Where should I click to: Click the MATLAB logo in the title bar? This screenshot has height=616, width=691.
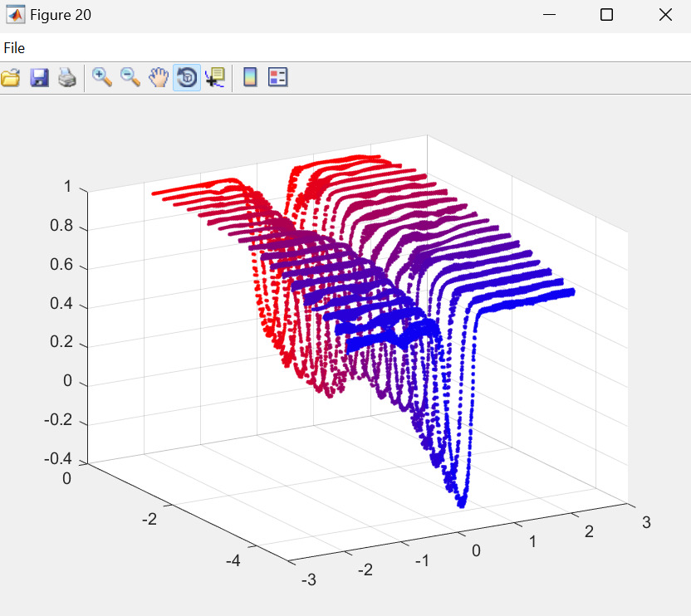(15, 15)
